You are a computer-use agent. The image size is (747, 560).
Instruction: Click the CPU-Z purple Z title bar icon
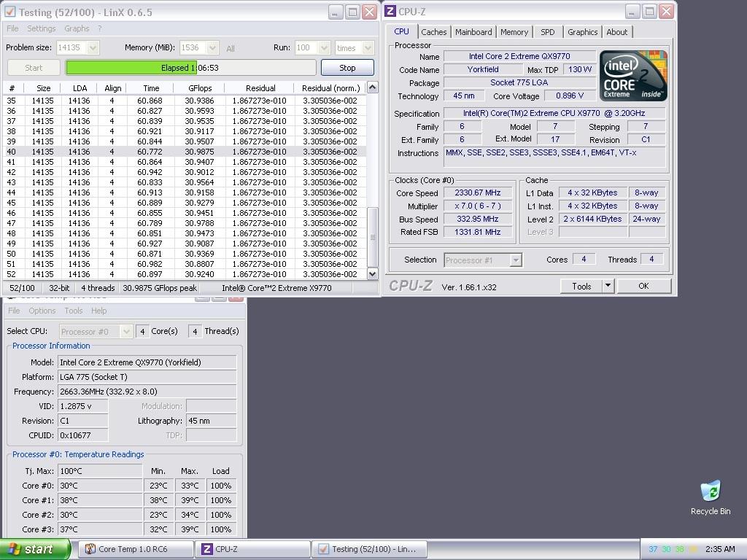click(x=390, y=12)
